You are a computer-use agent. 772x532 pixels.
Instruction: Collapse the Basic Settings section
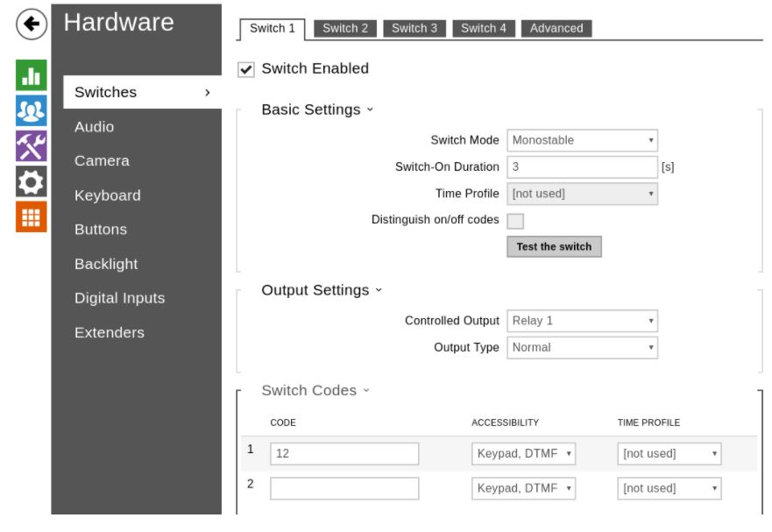coord(317,110)
